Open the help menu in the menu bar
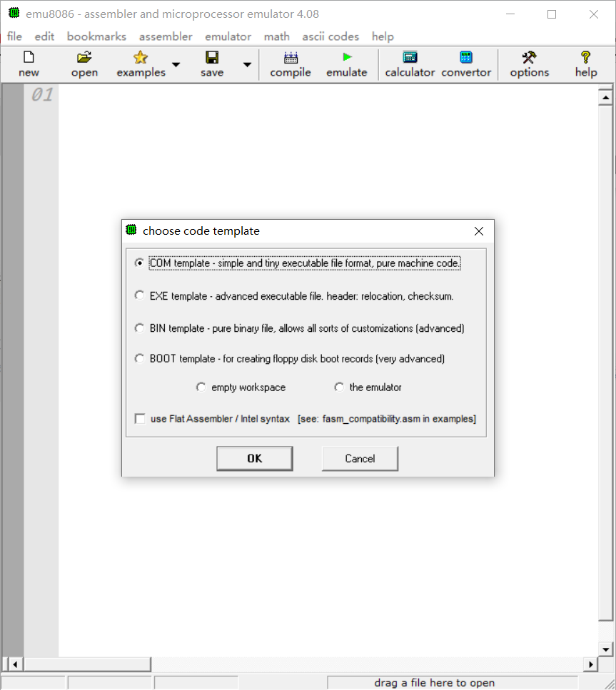Screen dimensions: 616x690 pyautogui.click(x=383, y=36)
